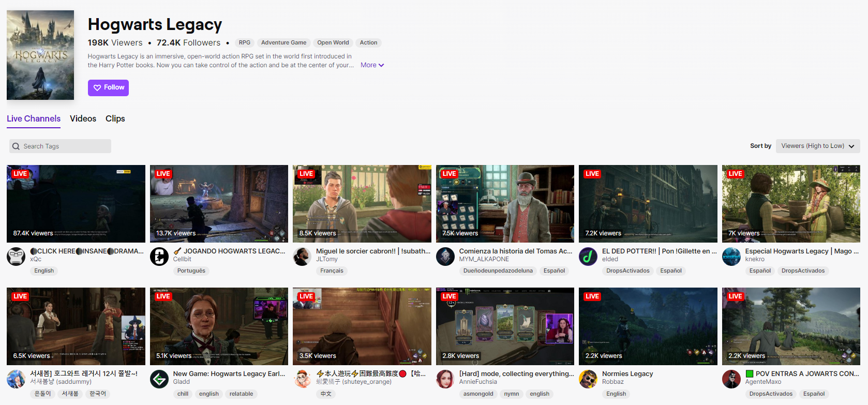Click the xQc channel name
The height and width of the screenshot is (405, 868).
[36, 259]
